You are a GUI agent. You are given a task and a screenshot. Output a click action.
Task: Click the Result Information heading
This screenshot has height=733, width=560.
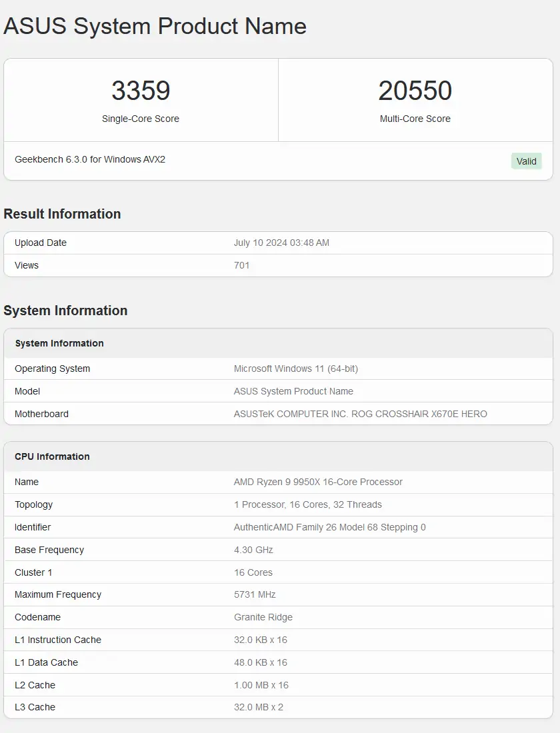[x=62, y=214]
